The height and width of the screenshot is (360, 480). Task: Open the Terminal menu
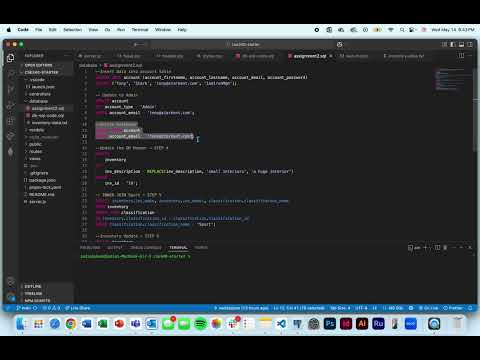pyautogui.click(x=140, y=30)
